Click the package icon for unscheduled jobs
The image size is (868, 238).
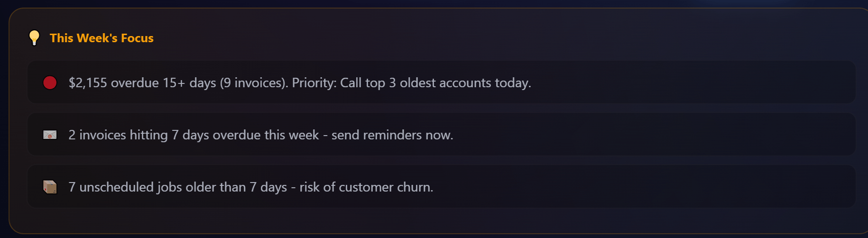pos(50,187)
